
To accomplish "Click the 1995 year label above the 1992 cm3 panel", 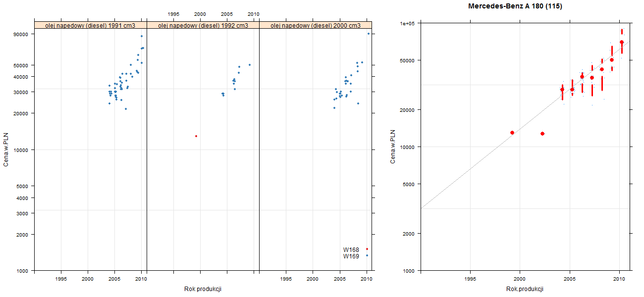I will point(173,14).
